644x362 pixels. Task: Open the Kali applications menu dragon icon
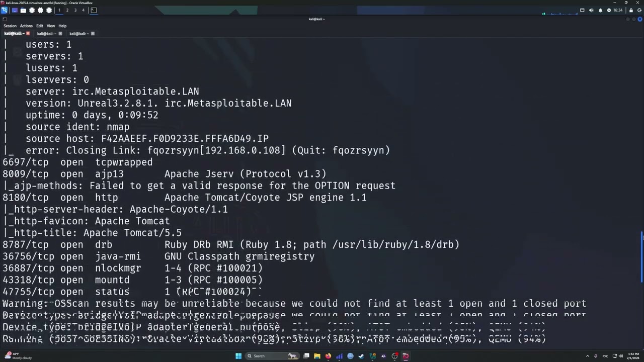[x=4, y=10]
